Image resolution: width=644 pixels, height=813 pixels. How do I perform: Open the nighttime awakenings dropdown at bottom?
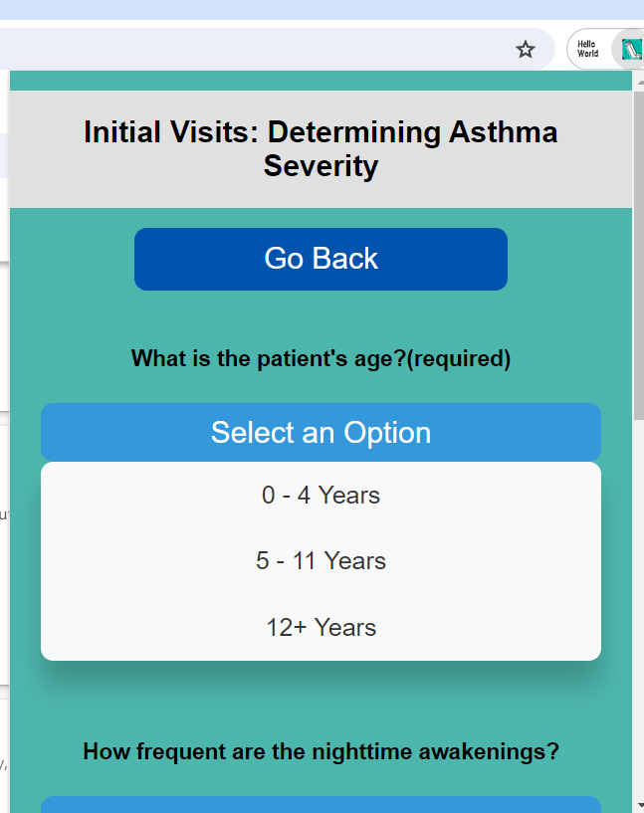pos(321,805)
